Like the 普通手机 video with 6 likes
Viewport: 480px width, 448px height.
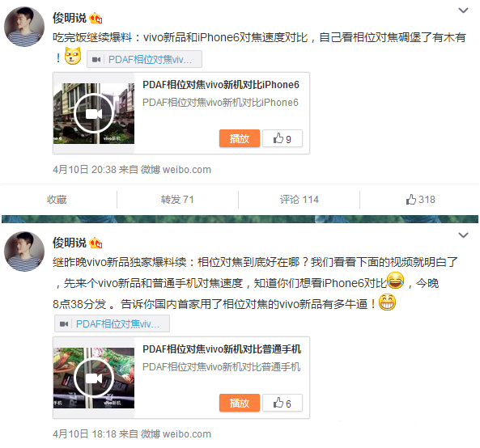coord(282,403)
